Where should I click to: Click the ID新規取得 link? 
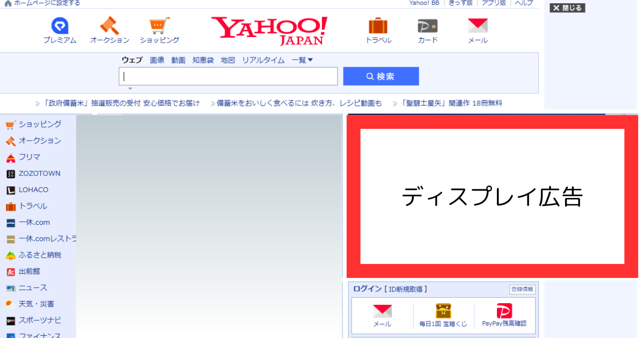tap(406, 289)
